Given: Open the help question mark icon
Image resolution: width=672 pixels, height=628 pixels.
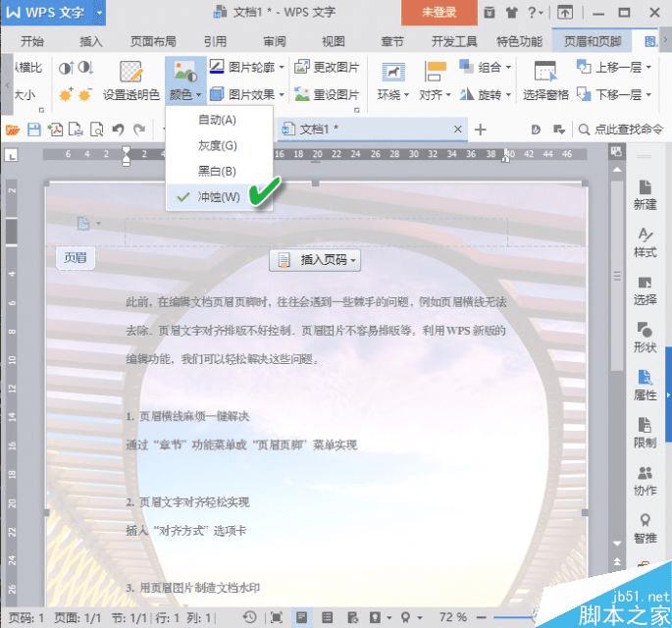Looking at the screenshot, I should [534, 13].
